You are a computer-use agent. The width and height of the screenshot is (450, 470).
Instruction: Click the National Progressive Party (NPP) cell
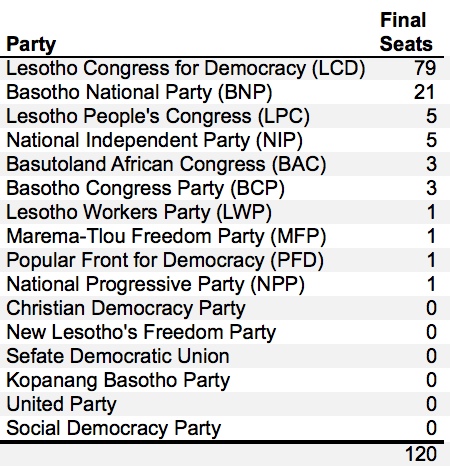click(155, 285)
